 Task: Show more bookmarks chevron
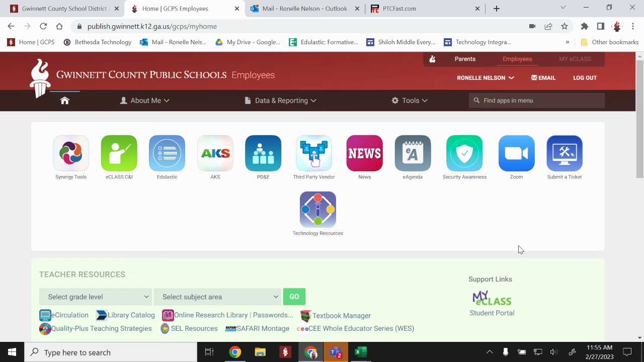pyautogui.click(x=568, y=42)
